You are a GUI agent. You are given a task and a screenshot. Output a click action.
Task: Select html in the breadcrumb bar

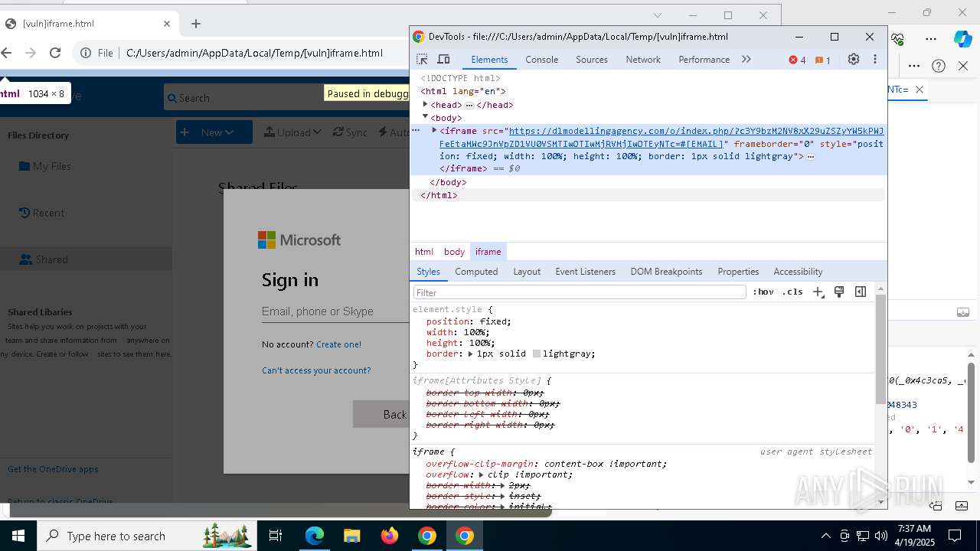click(x=424, y=251)
